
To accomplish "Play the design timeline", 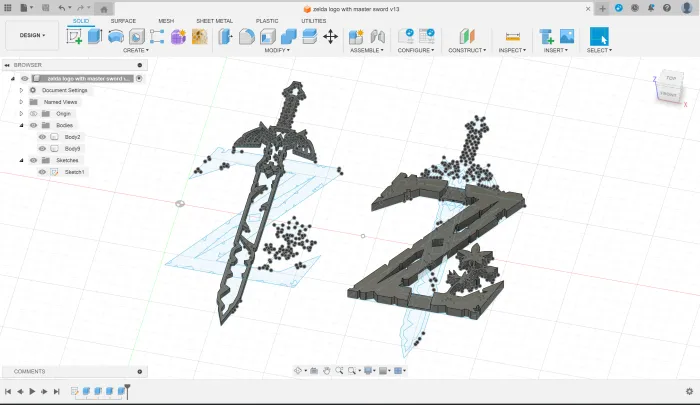I will 32,392.
